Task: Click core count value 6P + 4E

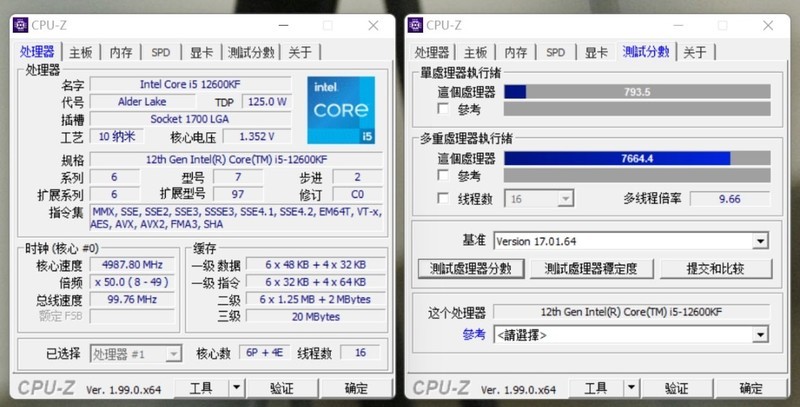Action: pyautogui.click(x=264, y=352)
